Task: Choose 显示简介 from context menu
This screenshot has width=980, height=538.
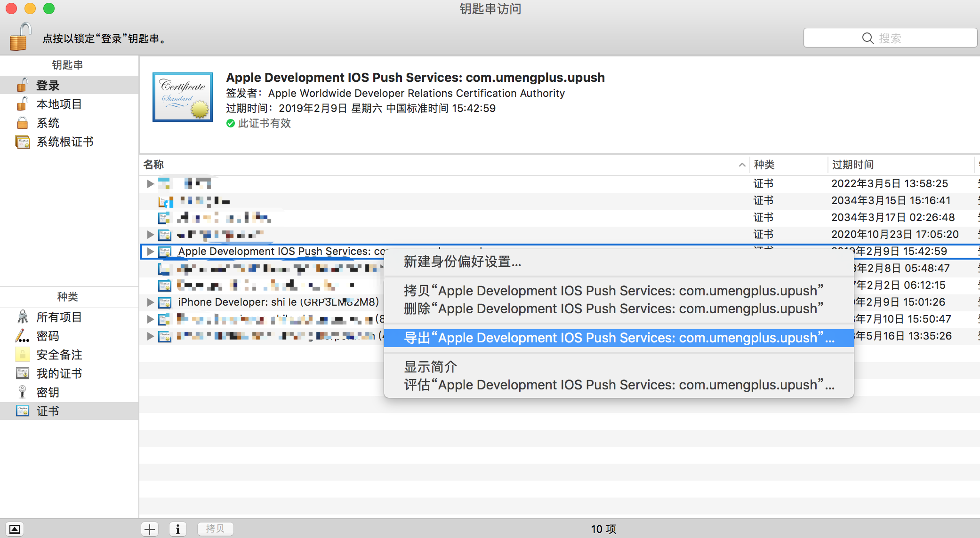Action: point(619,367)
